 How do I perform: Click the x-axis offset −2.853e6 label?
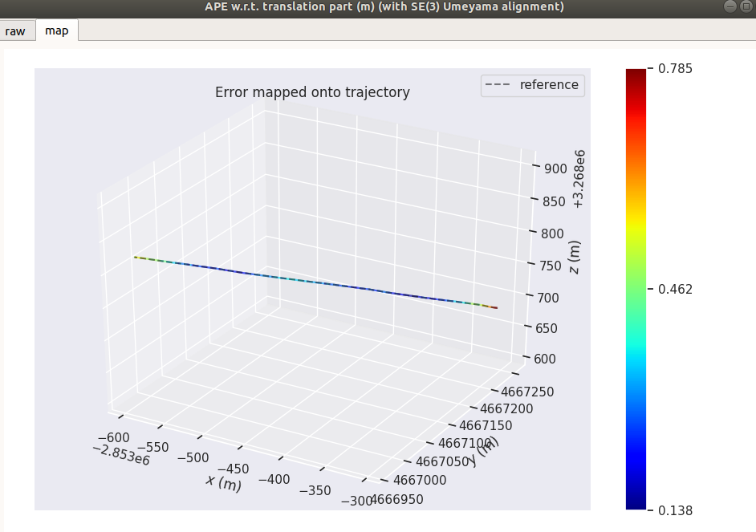121,455
